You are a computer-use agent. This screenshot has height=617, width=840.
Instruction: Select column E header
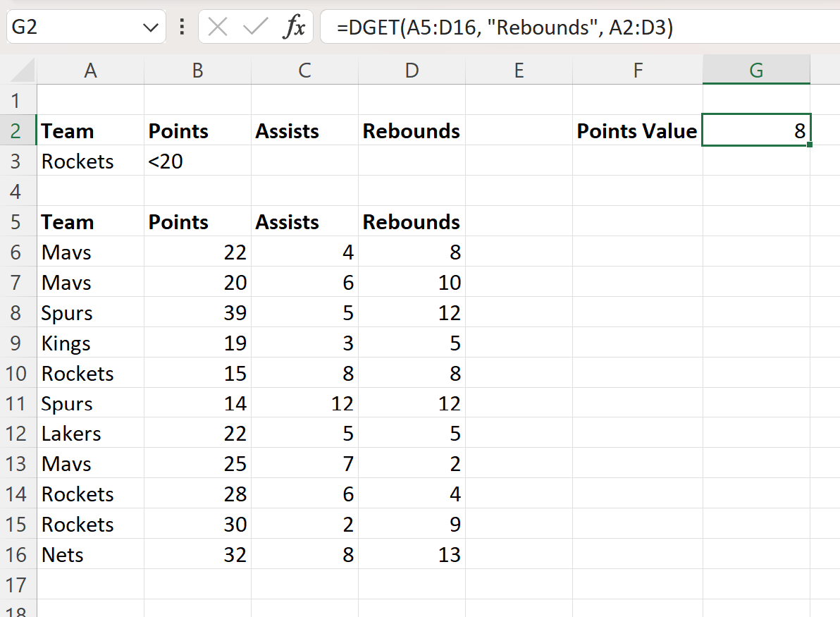coord(519,71)
